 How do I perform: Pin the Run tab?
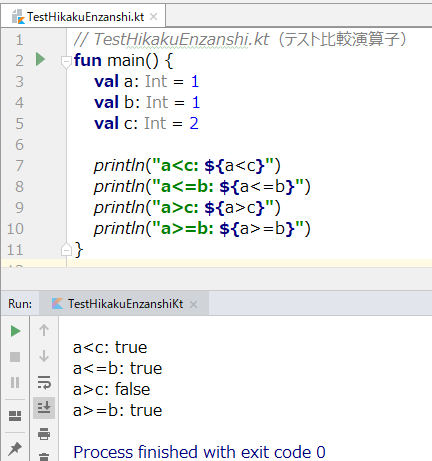click(15, 449)
